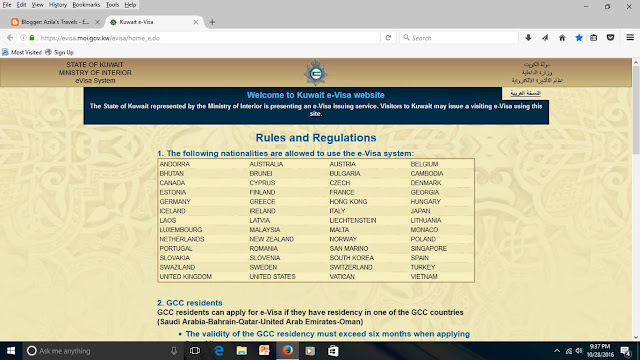Click the green padlock security icon
Viewport: 640px width, 360px height.
pos(32,38)
